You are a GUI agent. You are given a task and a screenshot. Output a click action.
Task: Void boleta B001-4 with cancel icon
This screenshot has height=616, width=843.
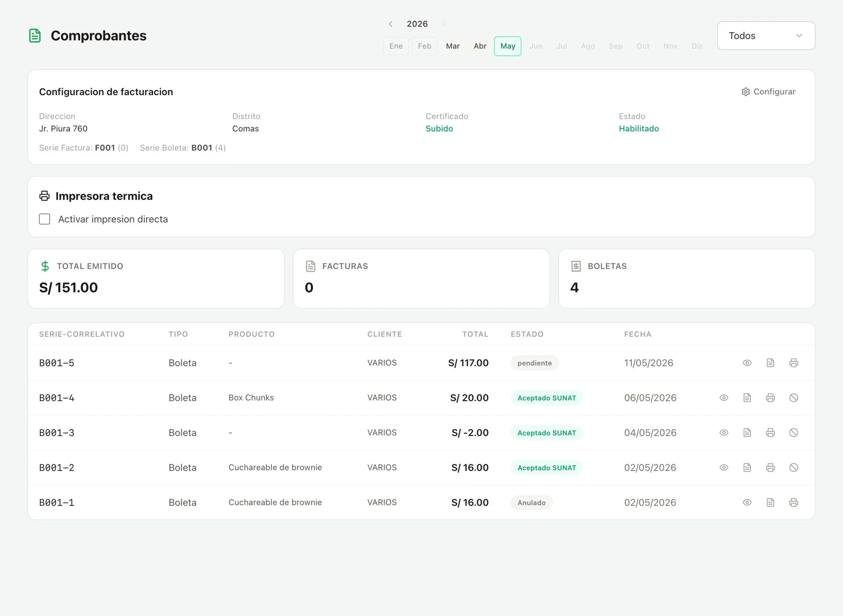click(x=793, y=398)
